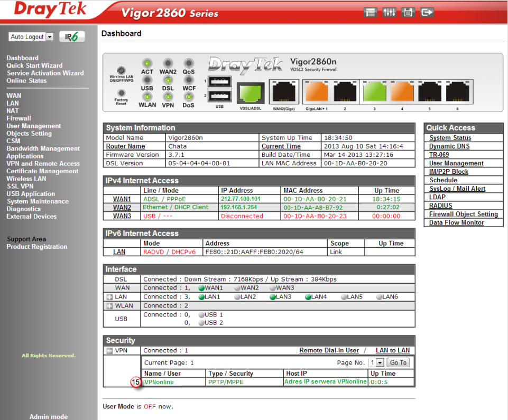Viewport: 508px width, 420px height.
Task: Click the WLAN LED indicator
Action: pyautogui.click(x=147, y=97)
